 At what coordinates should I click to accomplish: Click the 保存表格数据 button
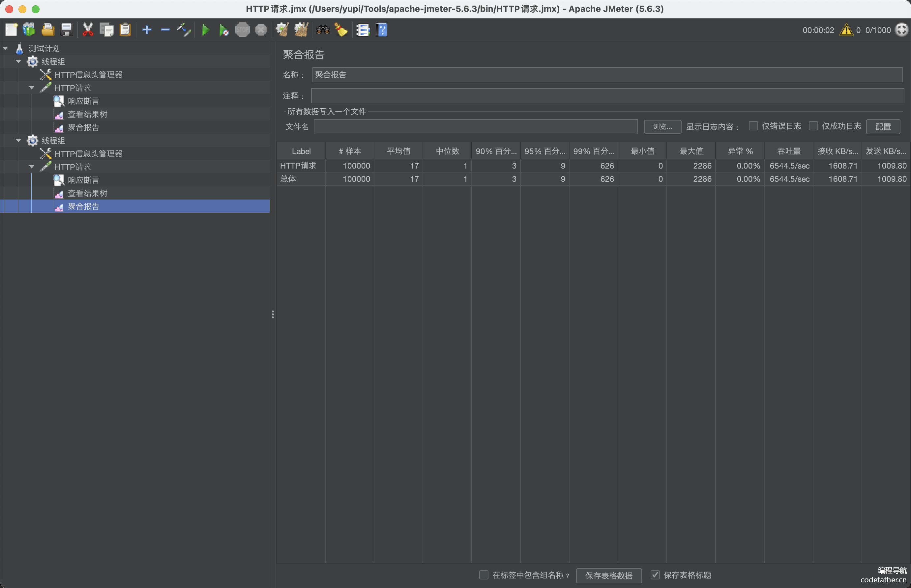608,575
